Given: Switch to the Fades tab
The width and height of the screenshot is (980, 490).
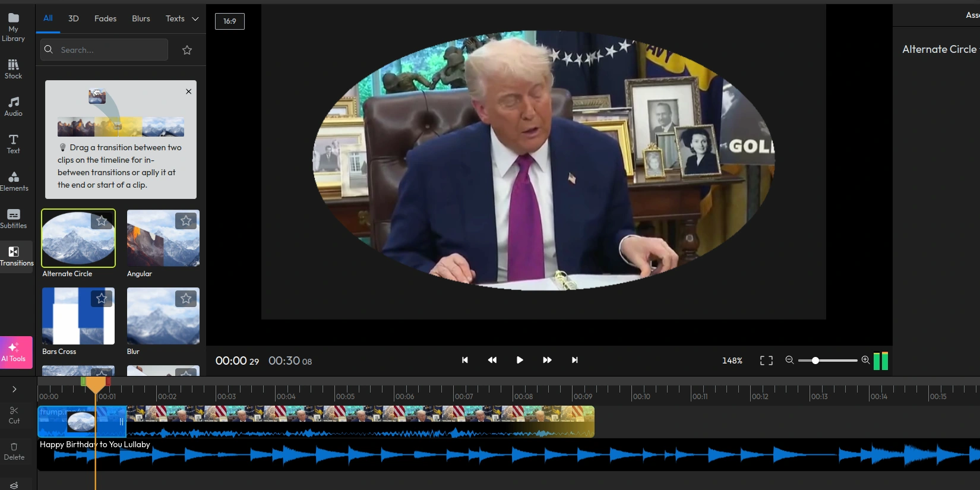Looking at the screenshot, I should tap(105, 19).
